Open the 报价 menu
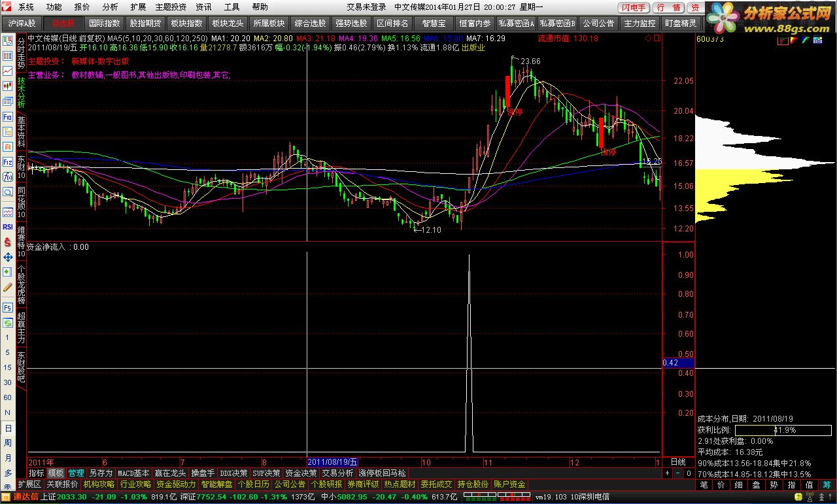This screenshot has height=504, width=837. [x=82, y=7]
